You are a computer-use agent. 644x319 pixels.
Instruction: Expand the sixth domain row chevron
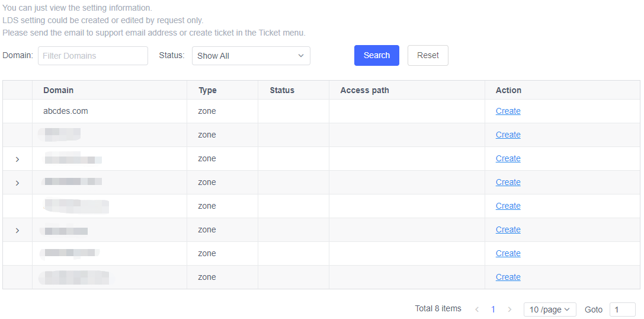(17, 230)
